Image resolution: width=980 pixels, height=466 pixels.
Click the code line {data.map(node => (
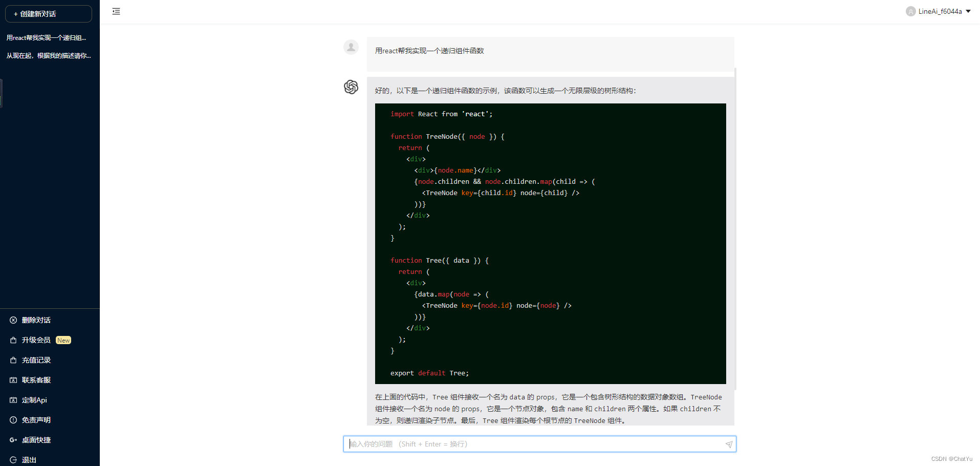pos(451,294)
